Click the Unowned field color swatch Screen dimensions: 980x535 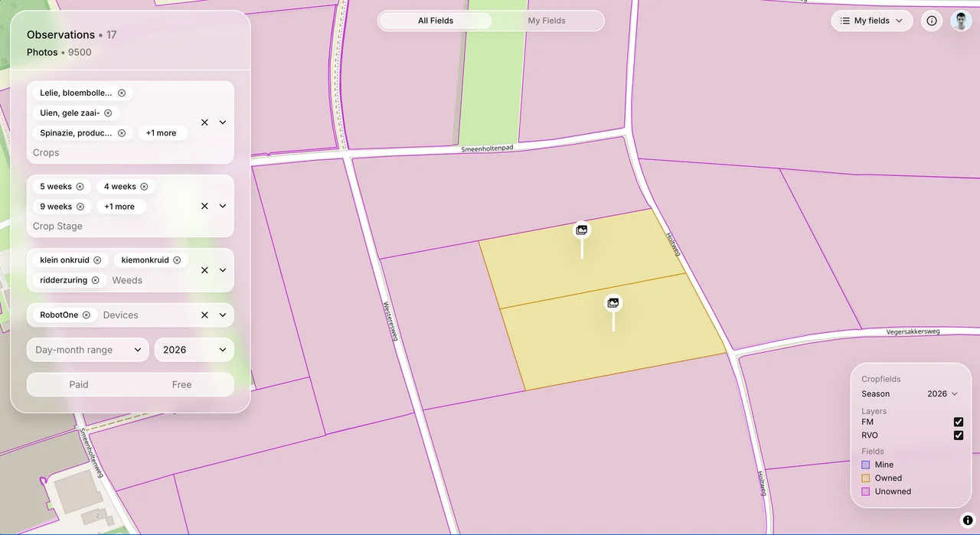(x=866, y=491)
